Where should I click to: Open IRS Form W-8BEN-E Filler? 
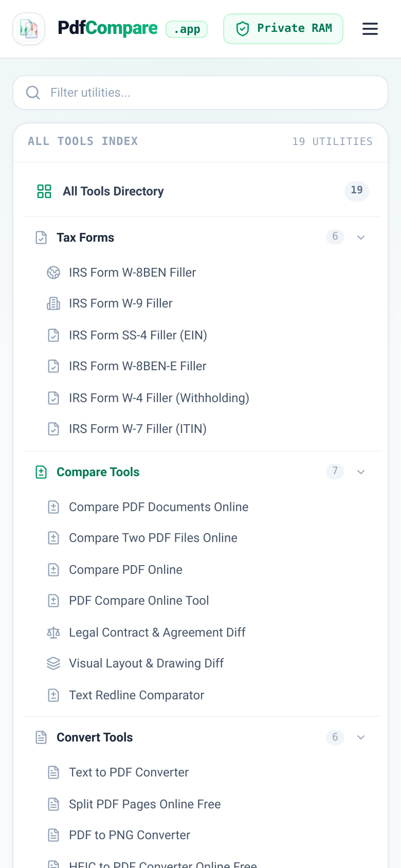[x=138, y=366]
